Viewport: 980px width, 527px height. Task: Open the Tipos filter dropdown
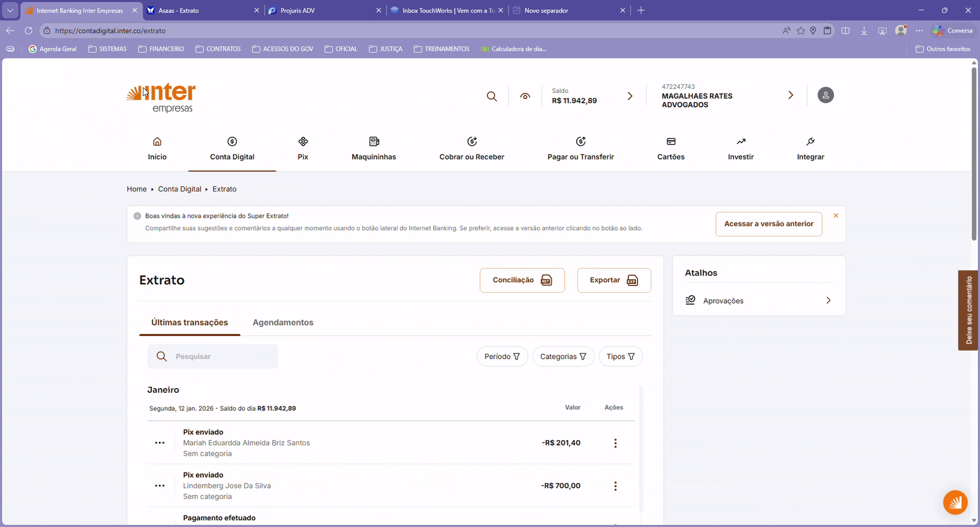point(620,357)
